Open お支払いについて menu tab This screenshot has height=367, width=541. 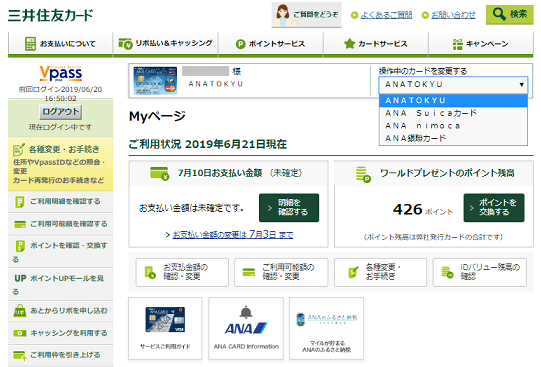click(x=60, y=44)
